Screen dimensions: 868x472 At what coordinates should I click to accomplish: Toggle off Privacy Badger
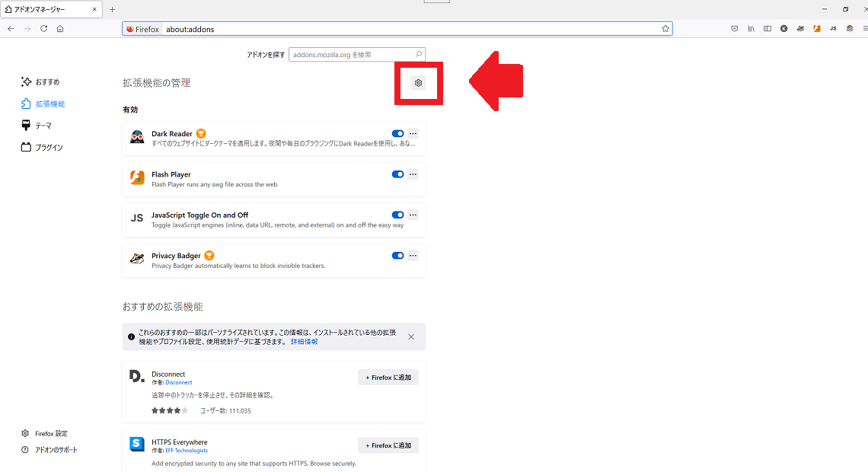click(x=397, y=255)
